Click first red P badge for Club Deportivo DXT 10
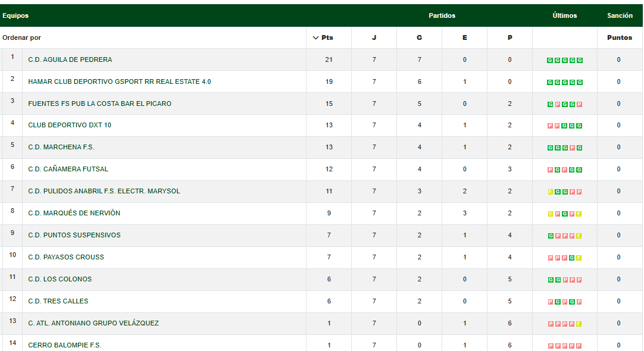The width and height of the screenshot is (644, 351). coord(550,126)
